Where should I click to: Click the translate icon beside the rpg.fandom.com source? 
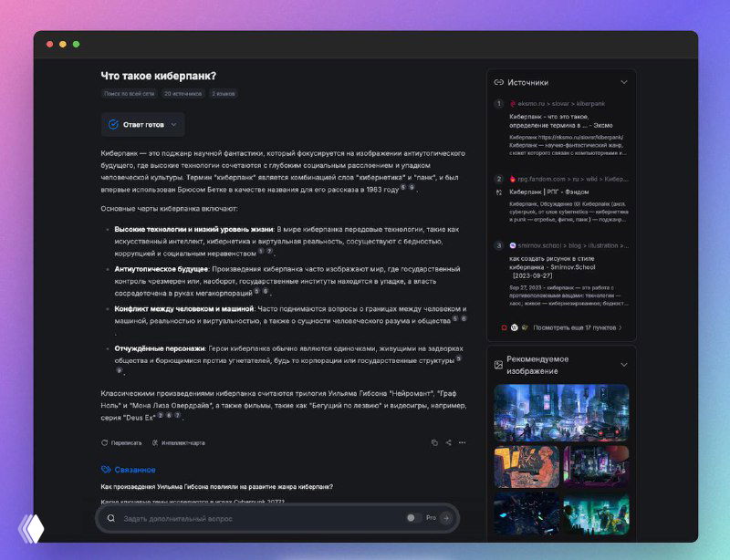pos(499,192)
